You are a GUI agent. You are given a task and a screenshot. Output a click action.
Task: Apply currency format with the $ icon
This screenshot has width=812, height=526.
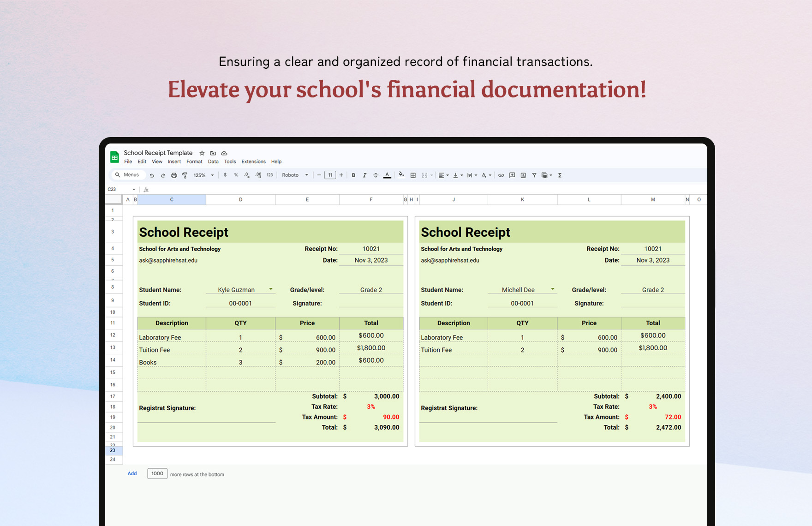click(x=225, y=175)
